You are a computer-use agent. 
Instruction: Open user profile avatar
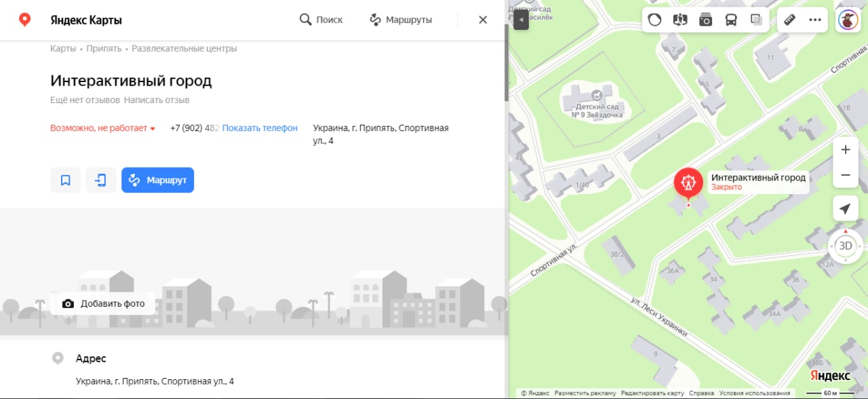click(848, 20)
